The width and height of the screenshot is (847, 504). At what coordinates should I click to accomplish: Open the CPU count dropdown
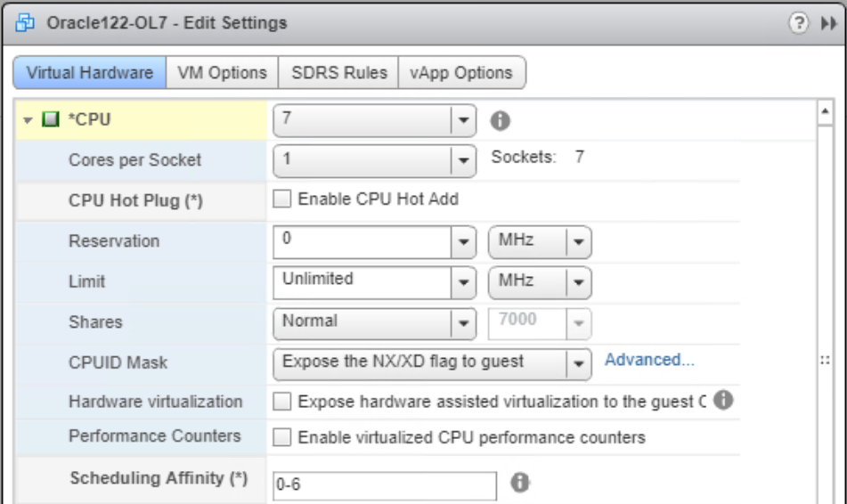463,118
